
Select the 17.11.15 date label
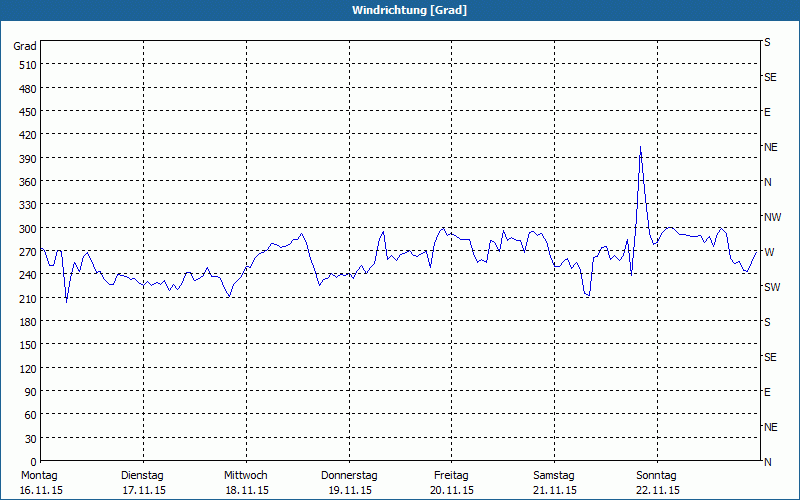pyautogui.click(x=144, y=490)
